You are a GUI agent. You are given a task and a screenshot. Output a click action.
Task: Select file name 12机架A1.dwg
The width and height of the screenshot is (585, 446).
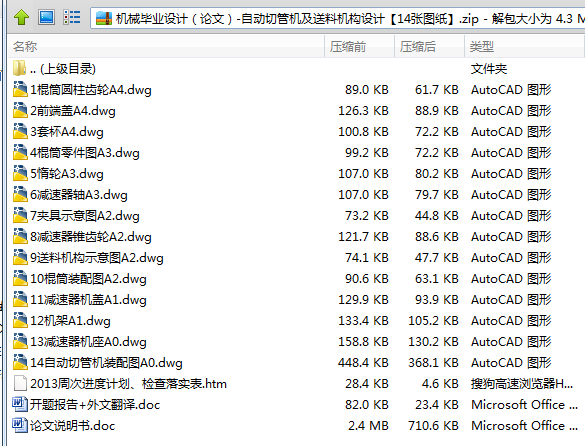click(x=70, y=321)
